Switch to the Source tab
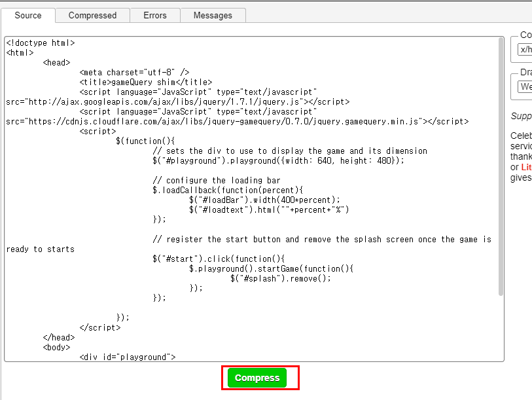This screenshot has height=400, width=532. [28, 16]
